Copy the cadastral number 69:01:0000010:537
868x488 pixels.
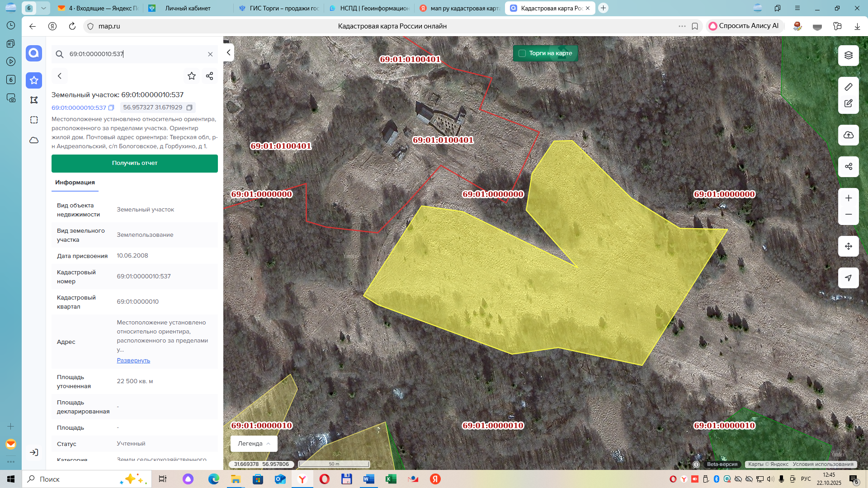111,108
